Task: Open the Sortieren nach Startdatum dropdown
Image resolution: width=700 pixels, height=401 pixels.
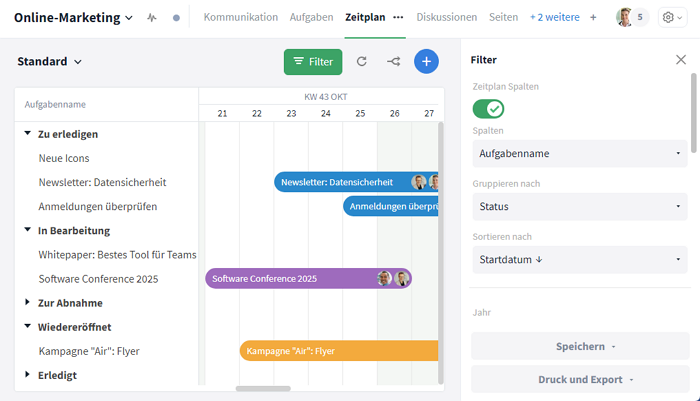Action: [579, 260]
